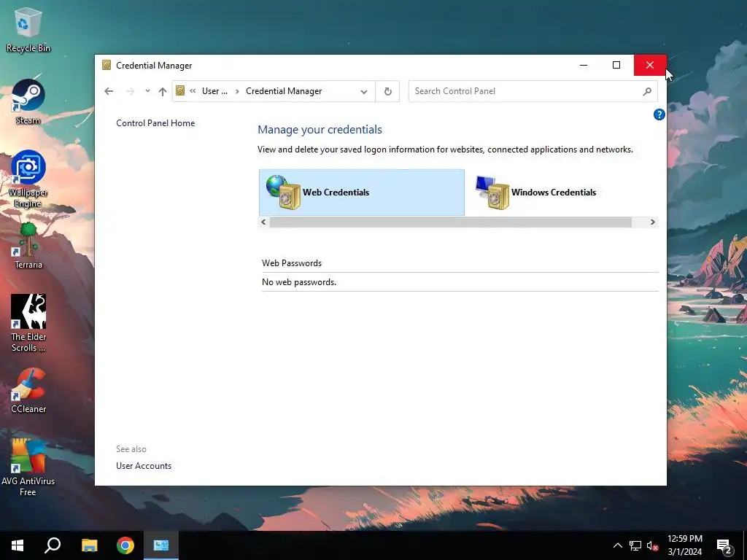This screenshot has height=560, width=747.
Task: Click the muted volume tray icon
Action: [x=653, y=545]
